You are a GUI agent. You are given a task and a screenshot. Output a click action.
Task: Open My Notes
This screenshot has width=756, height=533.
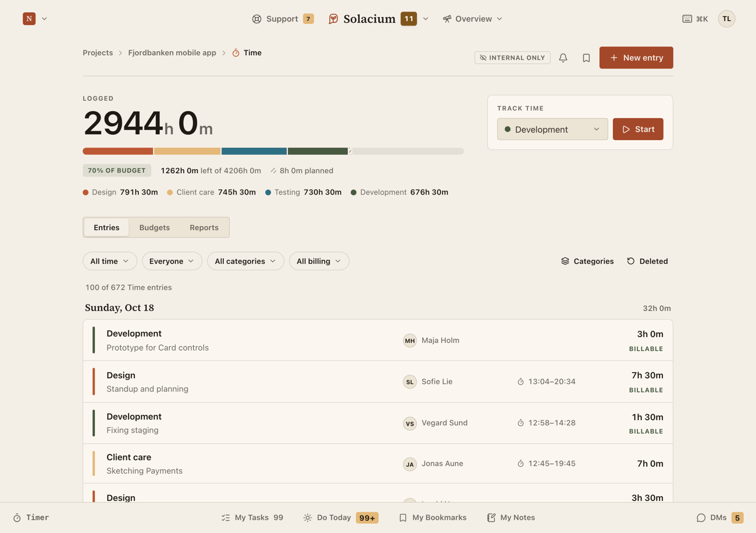click(511, 517)
